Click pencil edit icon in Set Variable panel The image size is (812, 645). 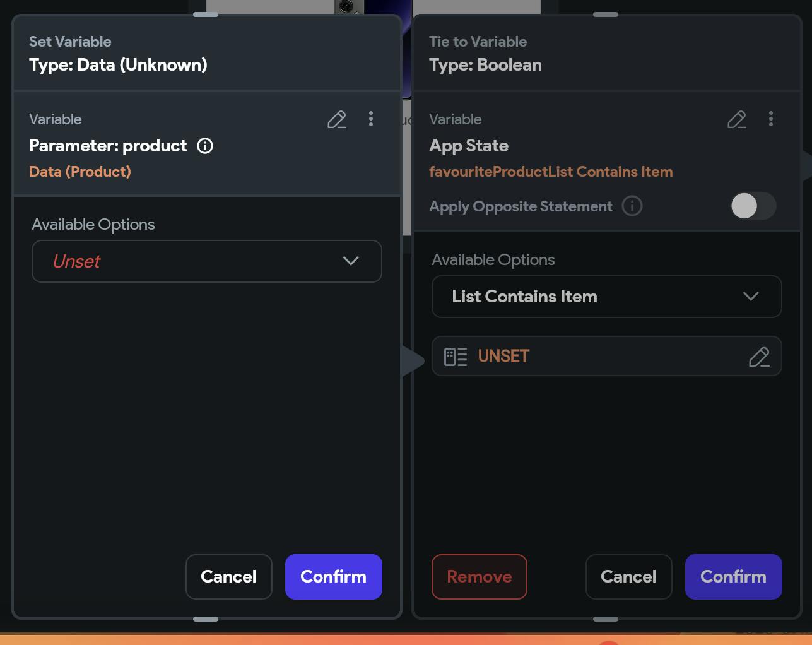click(x=337, y=119)
